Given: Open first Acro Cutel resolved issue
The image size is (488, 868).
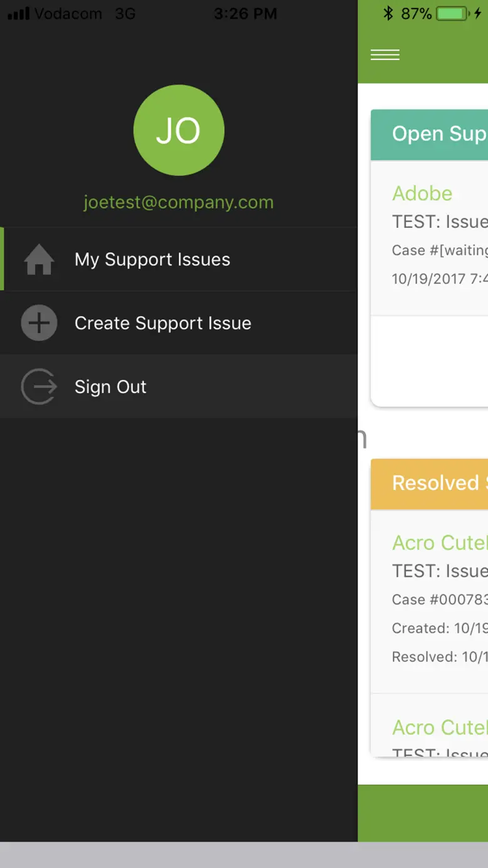Looking at the screenshot, I should coord(439,543).
